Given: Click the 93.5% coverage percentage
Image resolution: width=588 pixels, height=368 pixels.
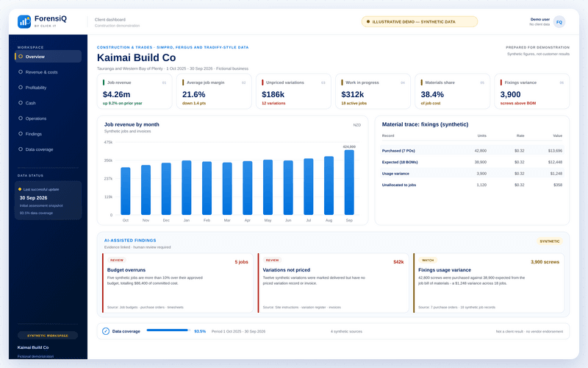Looking at the screenshot, I should tap(200, 331).
